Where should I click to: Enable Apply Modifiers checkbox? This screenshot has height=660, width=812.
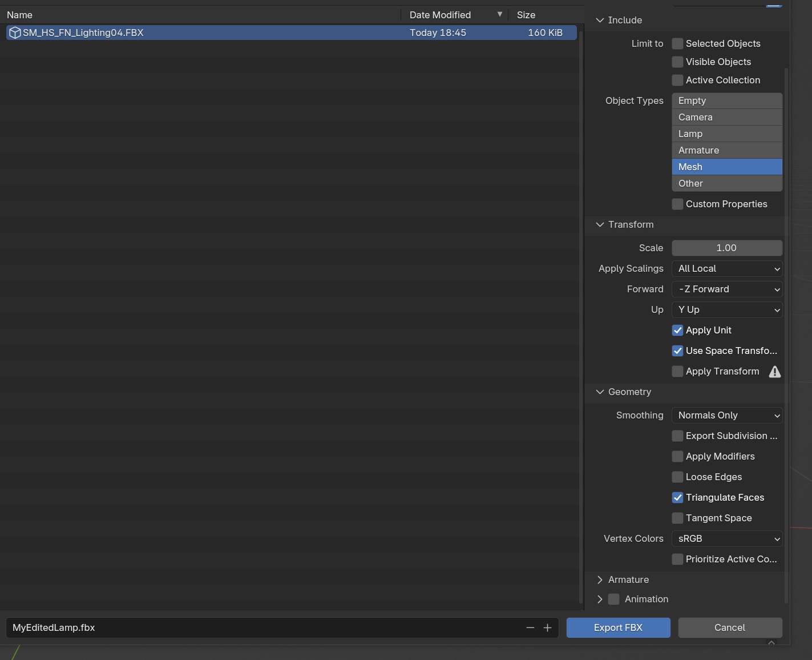pyautogui.click(x=677, y=456)
